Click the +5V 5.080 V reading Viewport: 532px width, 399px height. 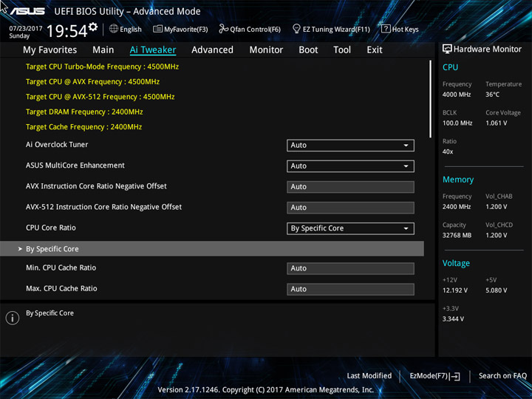pyautogui.click(x=496, y=290)
